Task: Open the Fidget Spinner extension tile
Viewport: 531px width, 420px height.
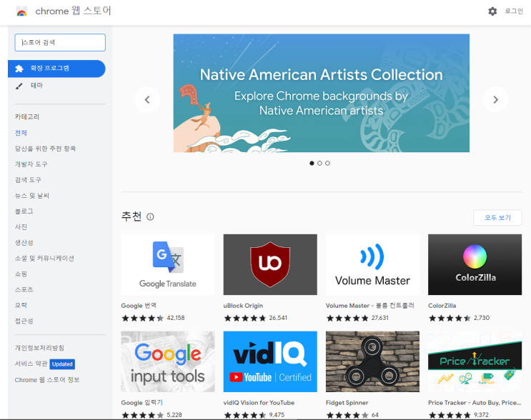Action: point(372,361)
